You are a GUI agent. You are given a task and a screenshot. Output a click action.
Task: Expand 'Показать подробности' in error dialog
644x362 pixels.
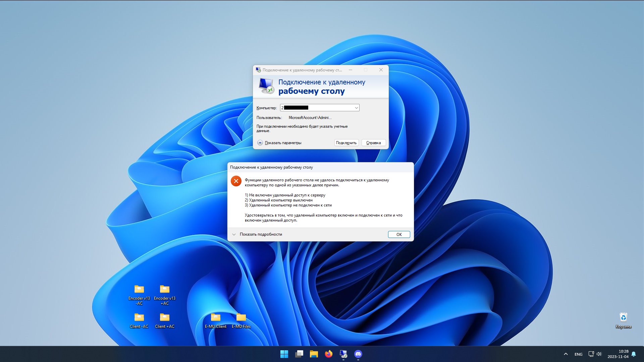pos(257,234)
